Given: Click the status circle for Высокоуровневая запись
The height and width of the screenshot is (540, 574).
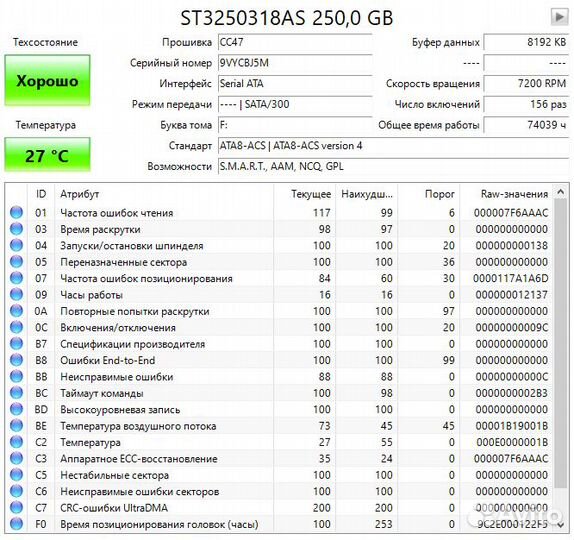Looking at the screenshot, I should tap(16, 409).
